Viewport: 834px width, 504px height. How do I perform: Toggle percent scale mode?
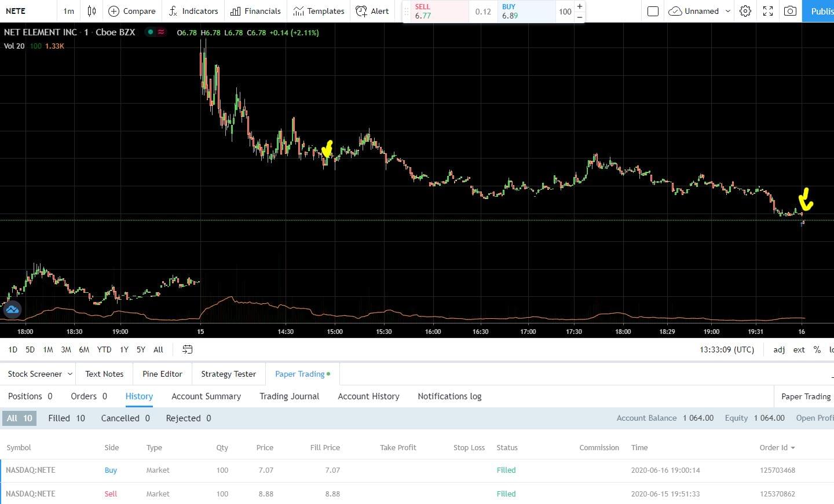pyautogui.click(x=817, y=350)
